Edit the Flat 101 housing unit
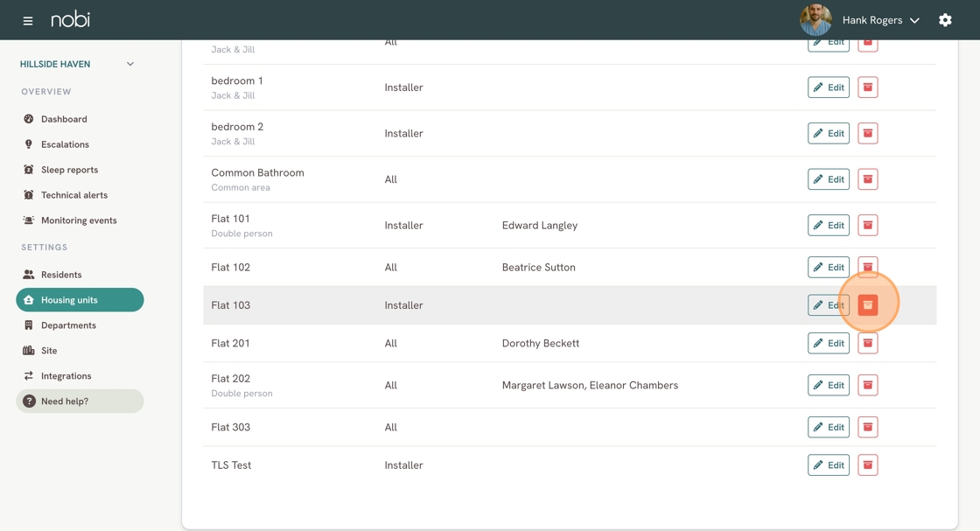Image resolution: width=980 pixels, height=531 pixels. coord(828,226)
